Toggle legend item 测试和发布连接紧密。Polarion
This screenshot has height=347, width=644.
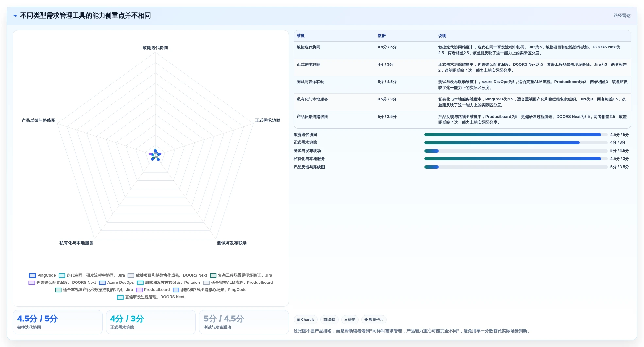tap(169, 283)
